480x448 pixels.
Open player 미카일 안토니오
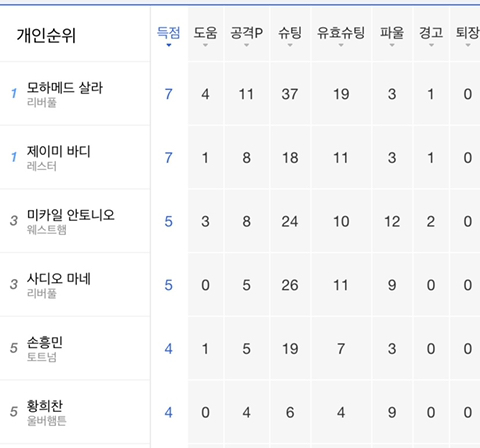71,215
